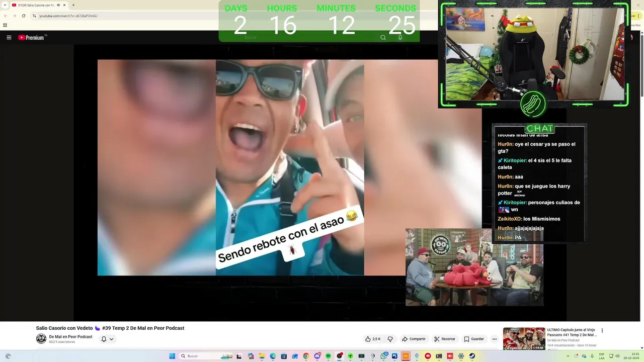Go back in browser history
This screenshot has width=644, height=362.
click(6, 16)
